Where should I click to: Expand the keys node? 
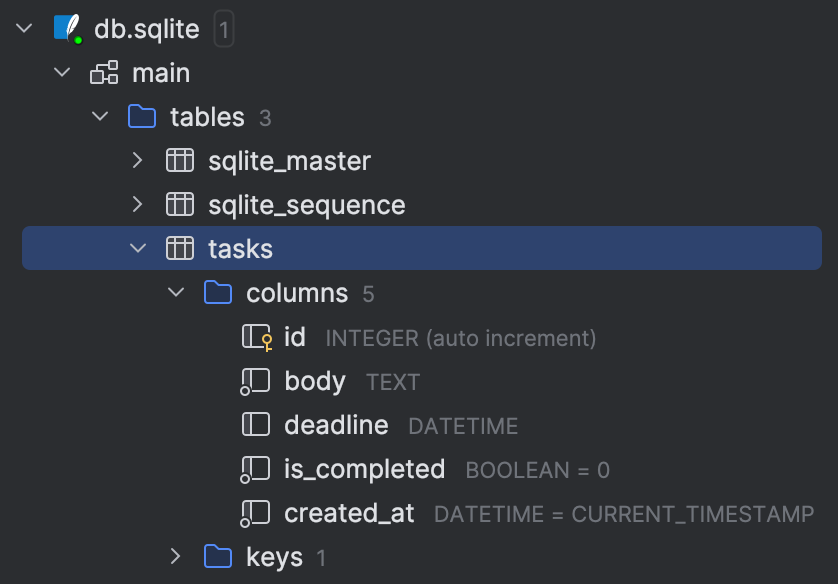coord(176,557)
